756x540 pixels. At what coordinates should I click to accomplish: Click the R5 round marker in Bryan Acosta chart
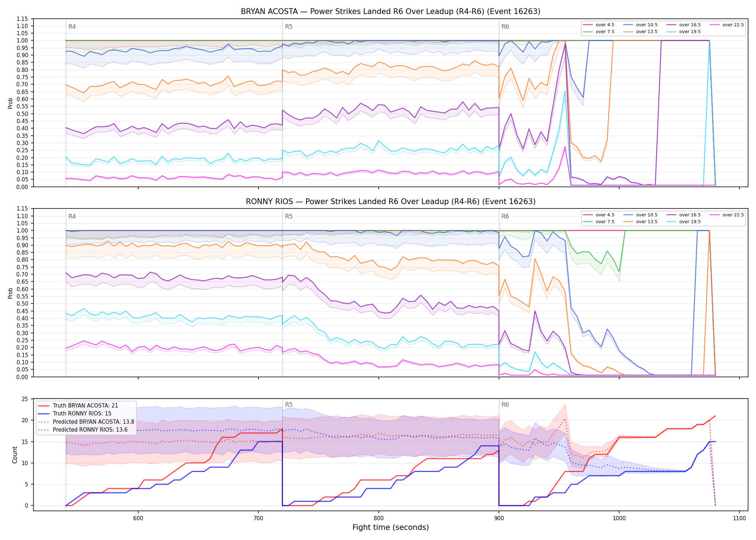(x=289, y=27)
